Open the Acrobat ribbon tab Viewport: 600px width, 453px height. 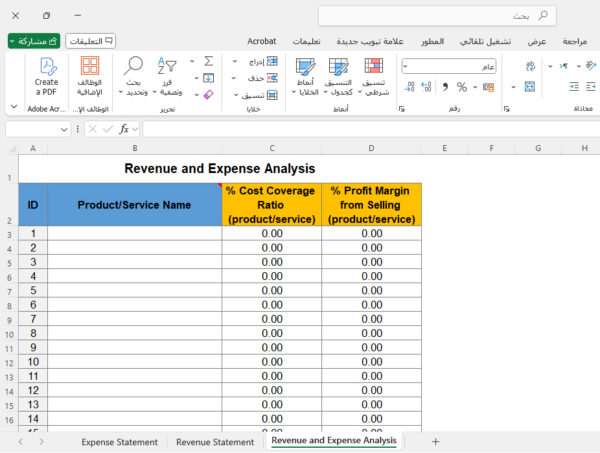[261, 41]
